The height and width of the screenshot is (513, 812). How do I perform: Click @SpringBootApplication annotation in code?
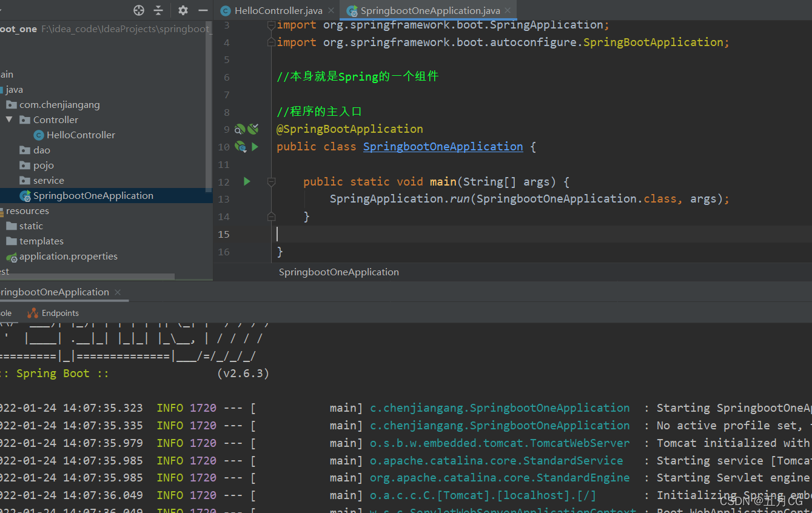click(350, 129)
